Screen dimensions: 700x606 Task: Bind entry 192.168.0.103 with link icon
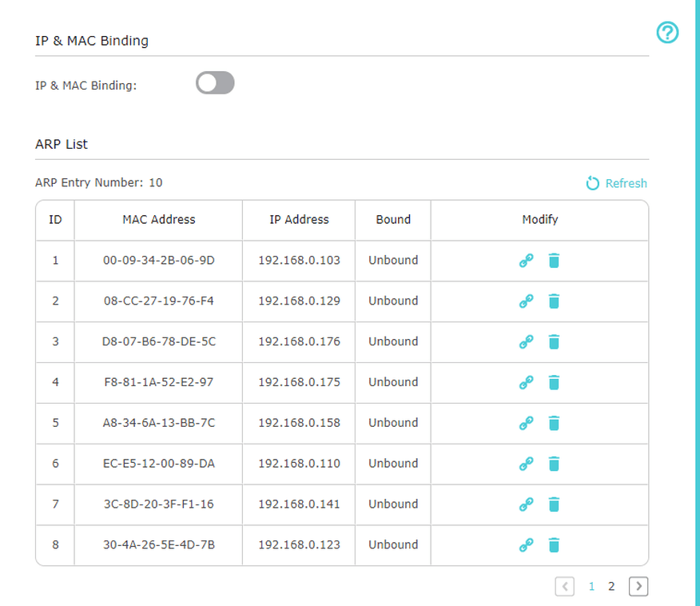(x=527, y=261)
